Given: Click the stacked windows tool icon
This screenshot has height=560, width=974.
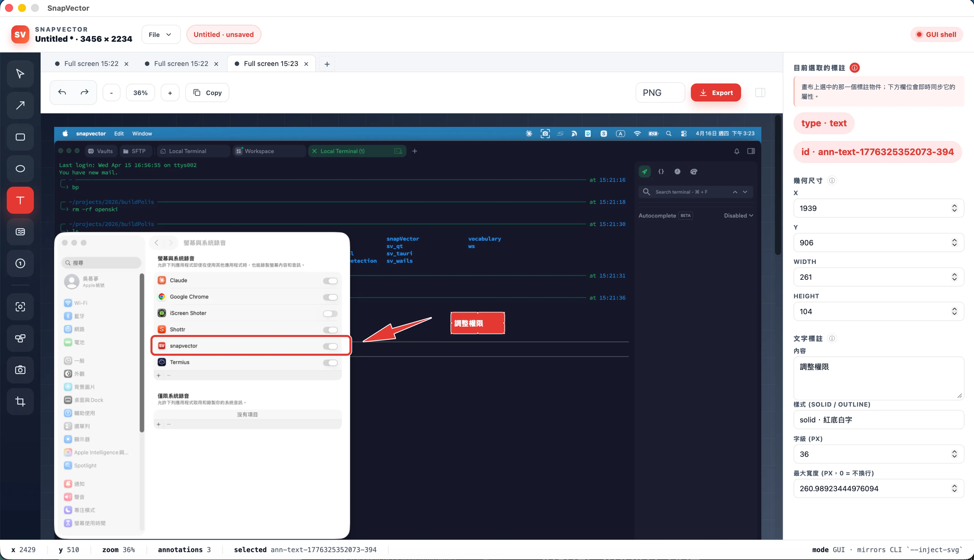Looking at the screenshot, I should point(20,338).
